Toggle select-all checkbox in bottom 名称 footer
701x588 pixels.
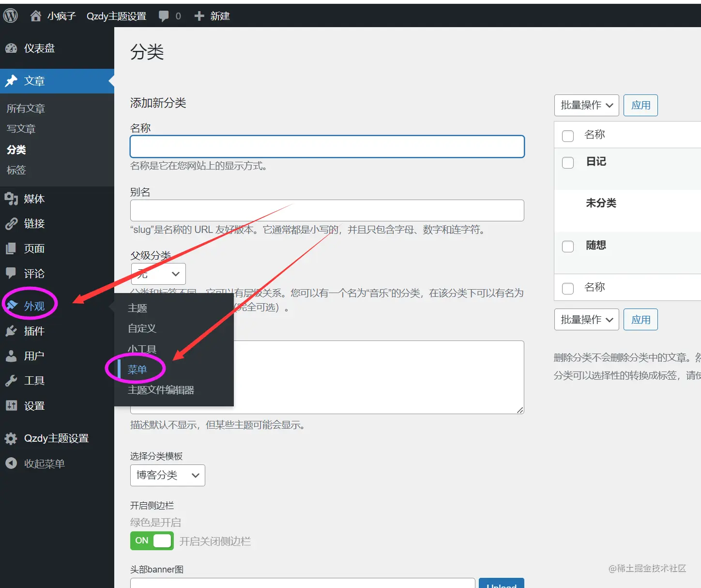568,288
